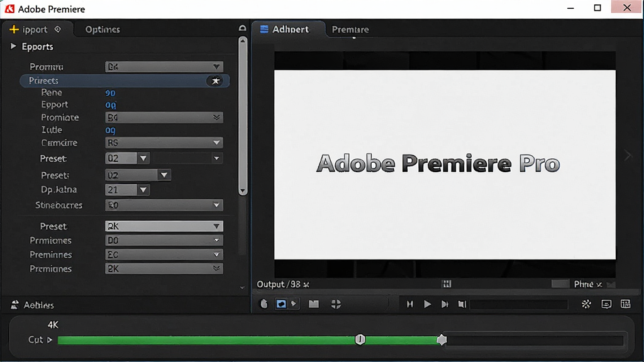The image size is (644, 362).
Task: Open the Preminnes EC dropdown
Action: coord(164,255)
